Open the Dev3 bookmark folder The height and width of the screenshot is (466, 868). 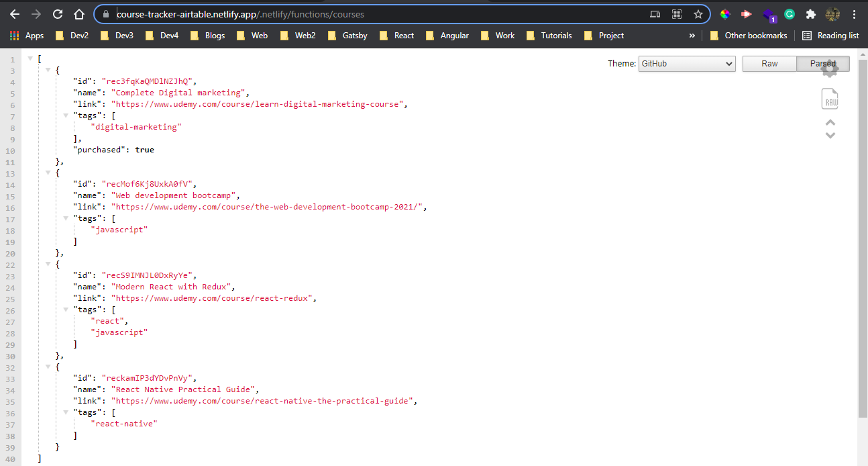117,36
